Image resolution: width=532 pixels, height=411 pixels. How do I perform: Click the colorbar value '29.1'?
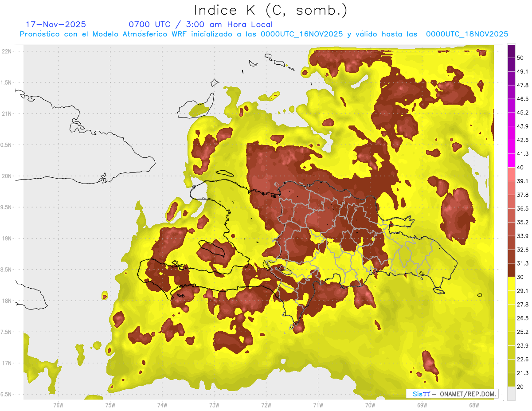point(523,291)
